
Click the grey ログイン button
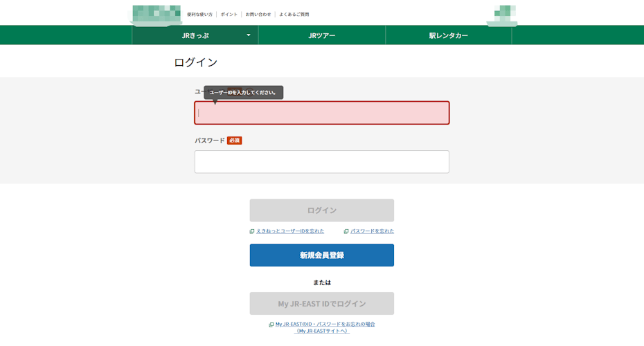pos(321,210)
